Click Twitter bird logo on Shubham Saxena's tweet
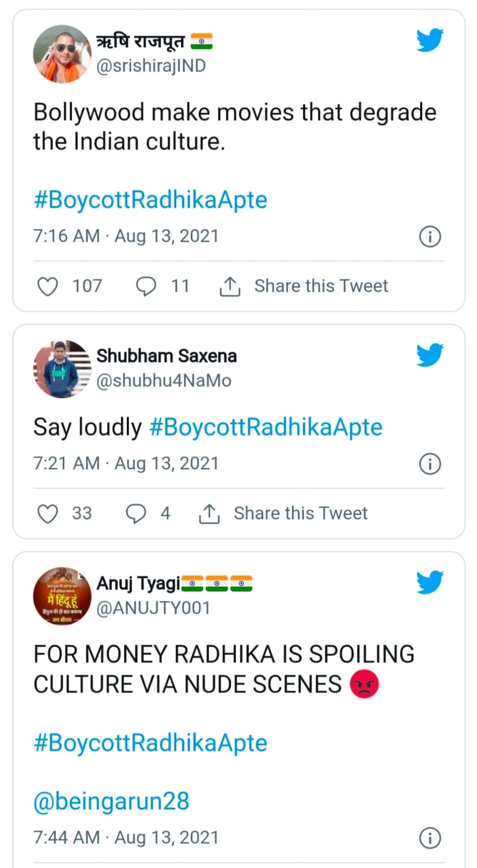The width and height of the screenshot is (477, 868). coord(430,355)
